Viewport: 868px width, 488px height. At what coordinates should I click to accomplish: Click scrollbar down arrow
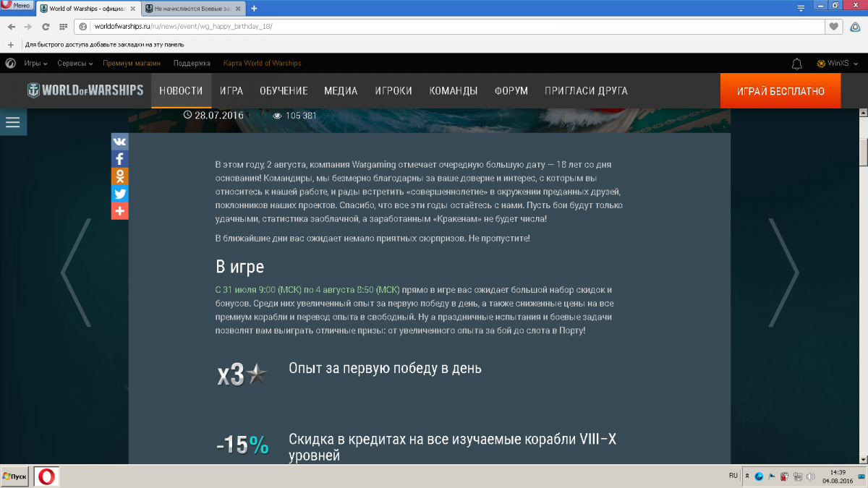tap(863, 459)
